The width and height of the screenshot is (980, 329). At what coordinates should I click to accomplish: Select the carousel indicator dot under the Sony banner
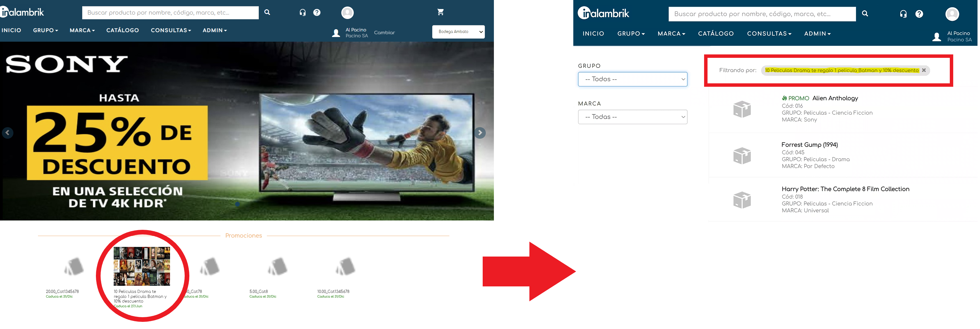click(237, 204)
